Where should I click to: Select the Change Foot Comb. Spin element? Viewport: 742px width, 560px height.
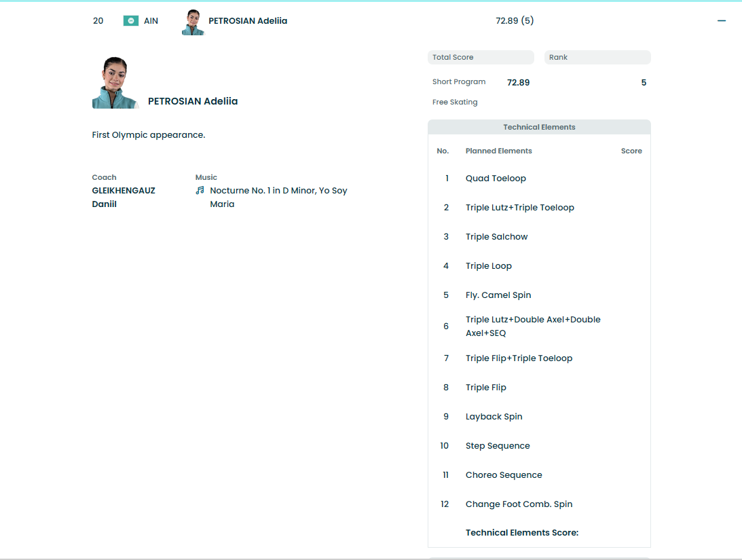519,504
